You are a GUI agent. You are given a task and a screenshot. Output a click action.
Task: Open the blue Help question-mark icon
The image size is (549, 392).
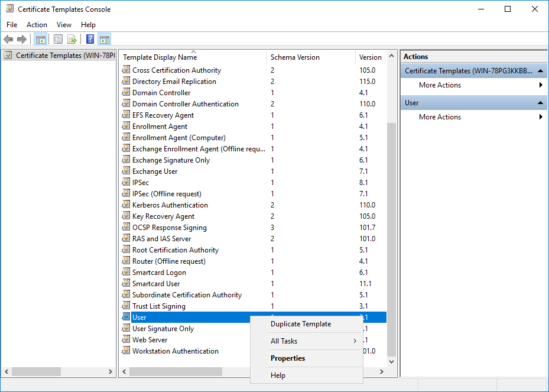(x=90, y=39)
